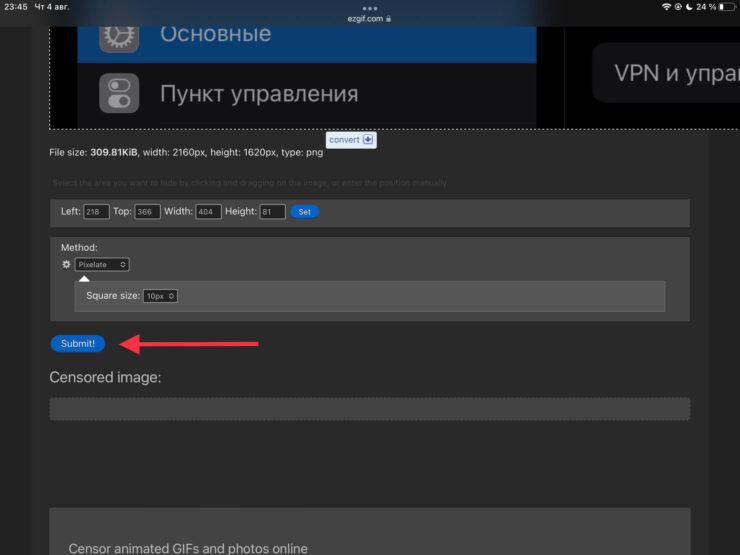
Task: Tap the Do Not Disturb moon icon
Action: [x=689, y=7]
